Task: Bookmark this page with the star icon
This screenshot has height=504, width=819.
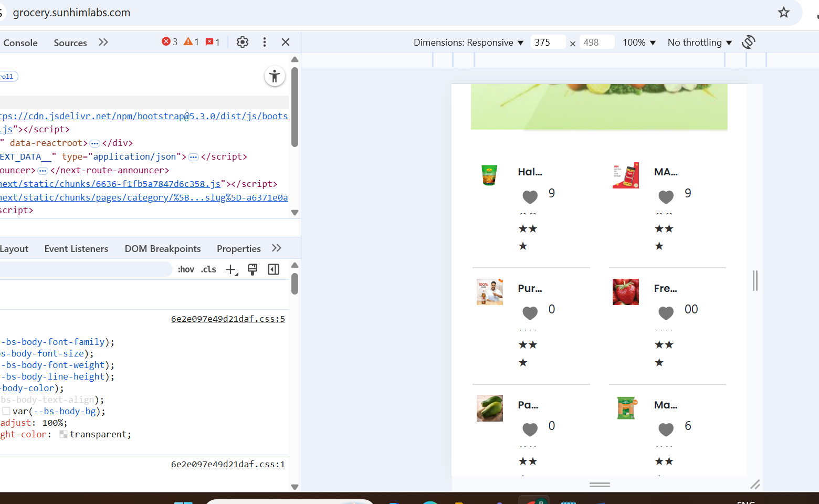Action: (x=783, y=13)
